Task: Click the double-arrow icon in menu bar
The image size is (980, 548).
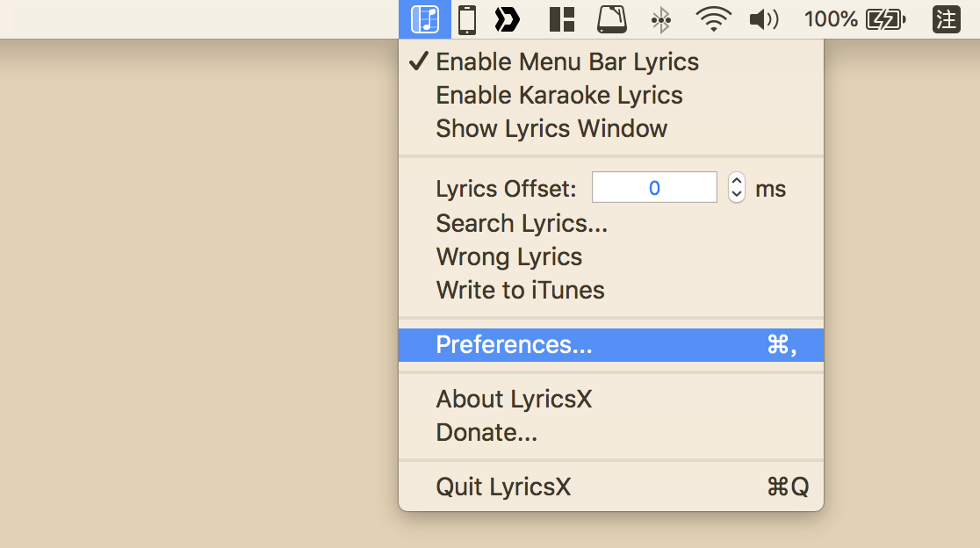Action: (508, 19)
